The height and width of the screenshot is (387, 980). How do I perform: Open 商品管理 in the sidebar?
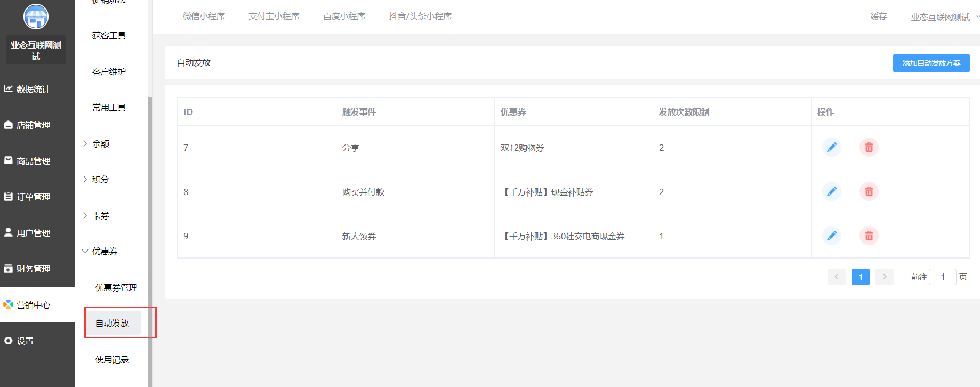(x=37, y=161)
